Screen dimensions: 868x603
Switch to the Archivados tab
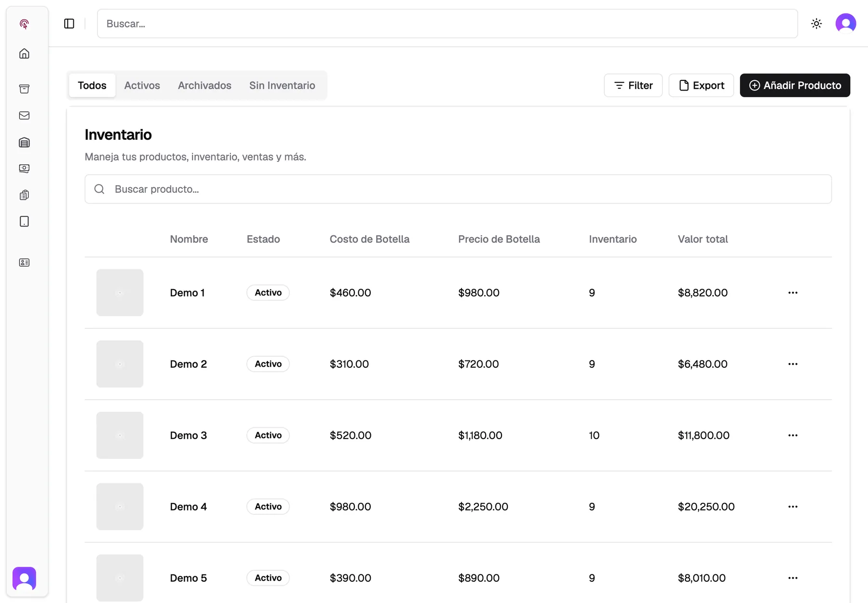pos(204,85)
